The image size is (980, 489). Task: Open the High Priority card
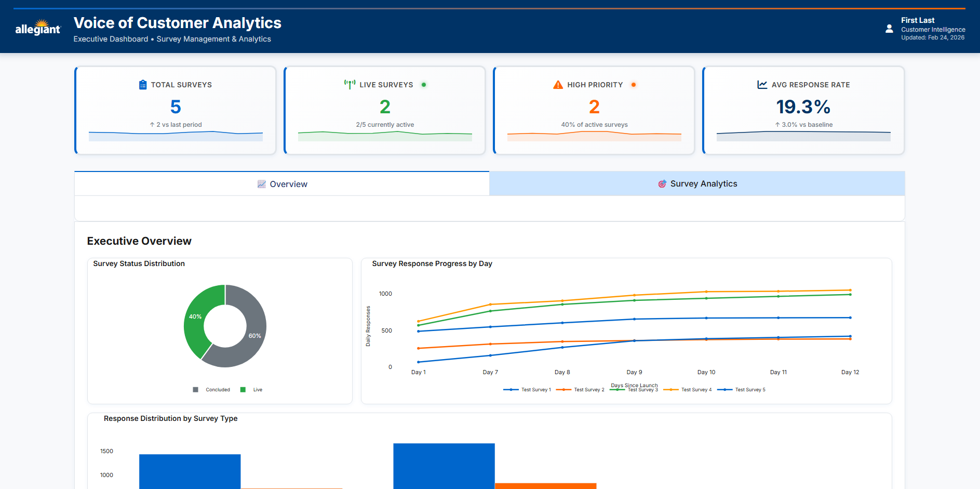594,110
